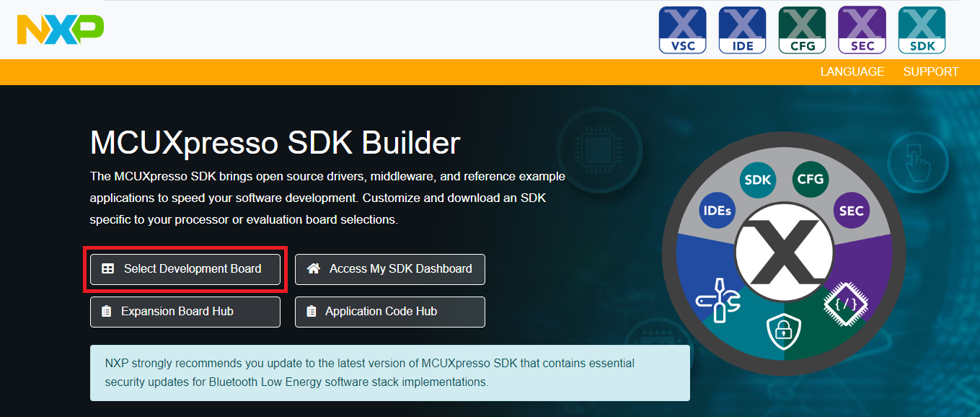This screenshot has width=980, height=417.
Task: Open the IDE tool icon in header
Action: click(742, 30)
